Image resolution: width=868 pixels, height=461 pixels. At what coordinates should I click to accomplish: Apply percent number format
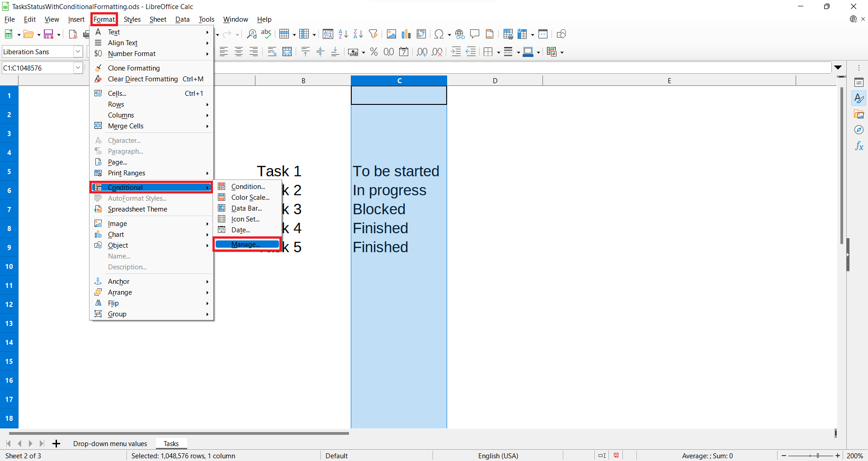(x=374, y=52)
